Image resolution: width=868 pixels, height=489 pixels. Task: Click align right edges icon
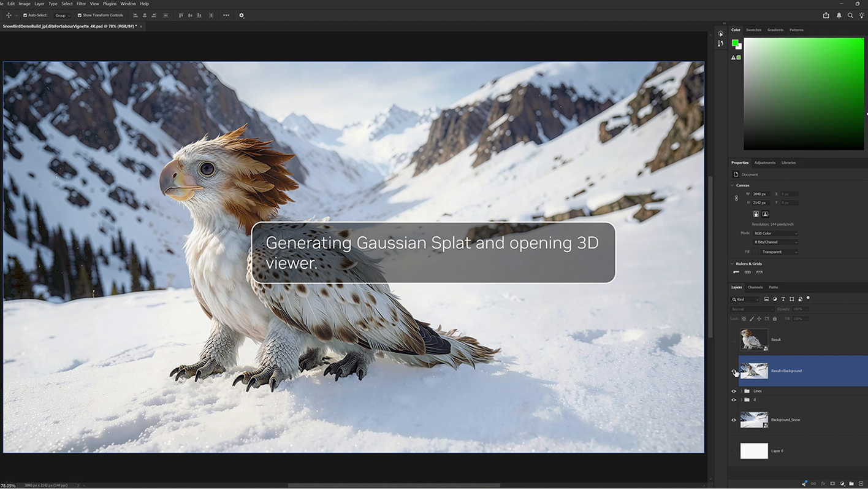pyautogui.click(x=154, y=15)
